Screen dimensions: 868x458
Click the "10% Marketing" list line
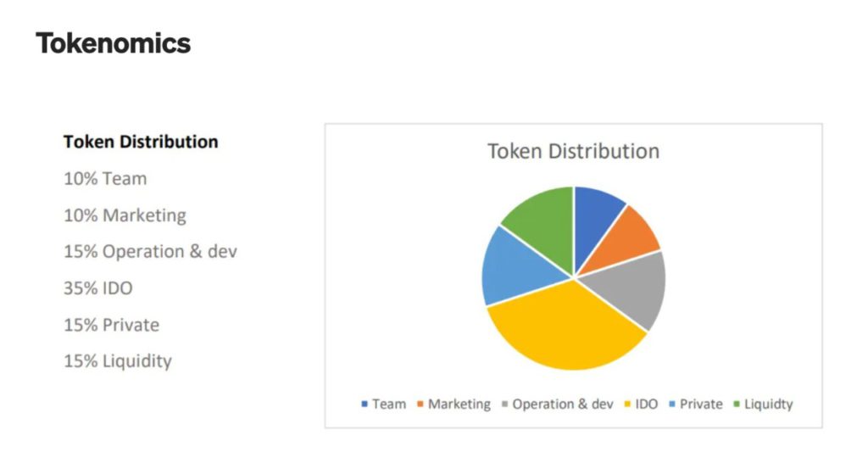pos(125,215)
